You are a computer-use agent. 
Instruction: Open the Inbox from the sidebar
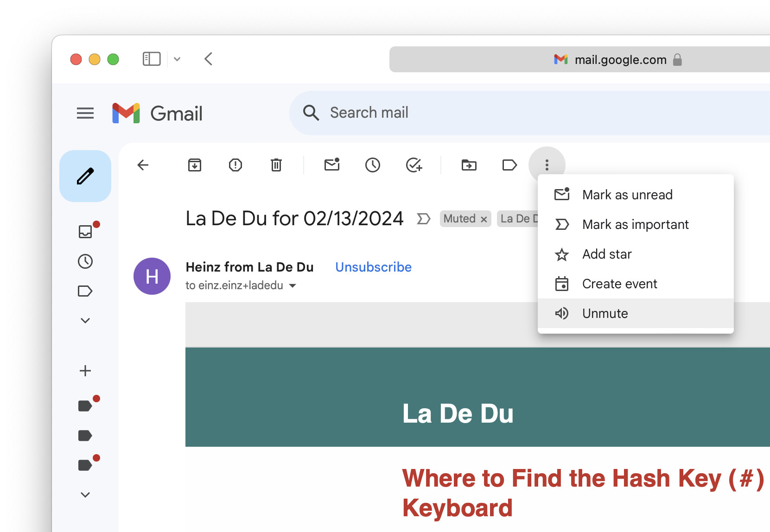pos(85,231)
